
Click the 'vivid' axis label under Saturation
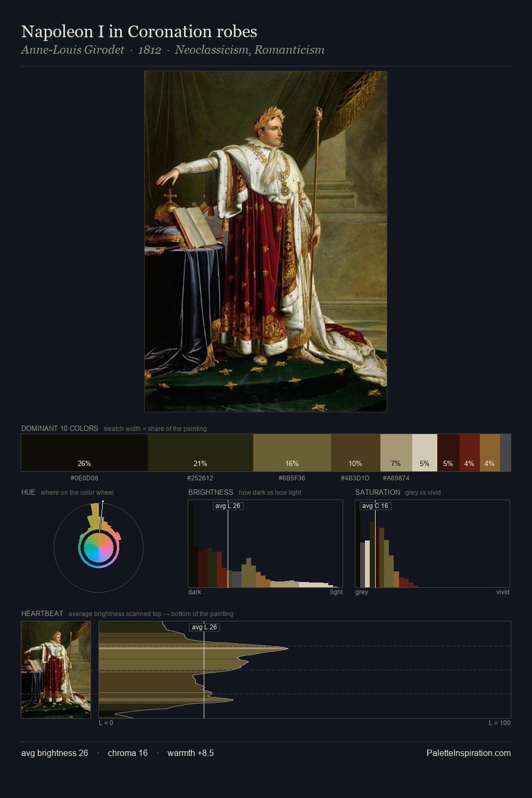503,592
